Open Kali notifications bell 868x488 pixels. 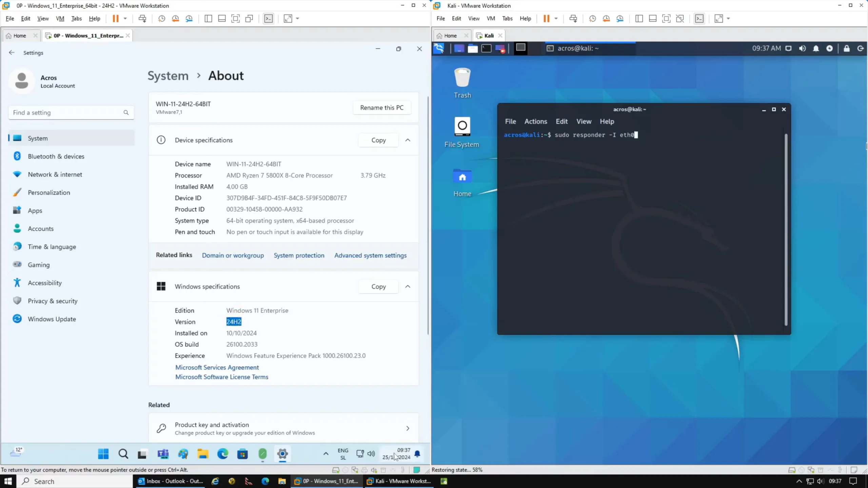(816, 48)
